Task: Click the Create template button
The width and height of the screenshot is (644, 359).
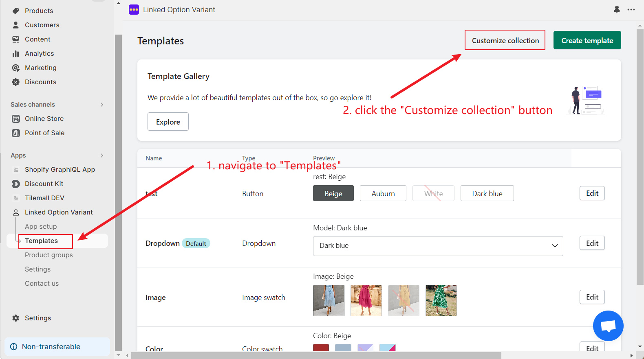Action: pos(587,41)
